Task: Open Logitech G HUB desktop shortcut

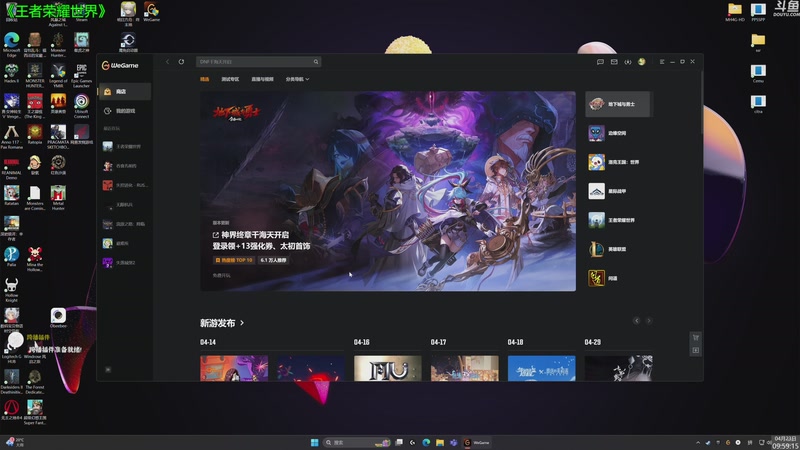Action: [11, 349]
